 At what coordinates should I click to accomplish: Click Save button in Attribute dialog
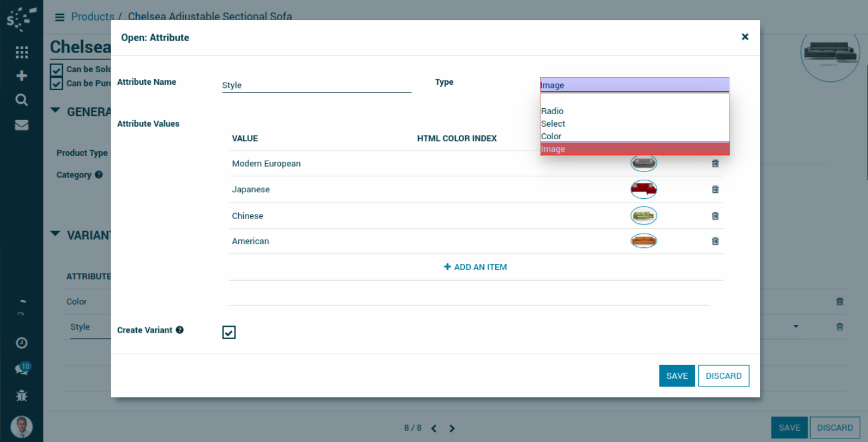pos(676,376)
